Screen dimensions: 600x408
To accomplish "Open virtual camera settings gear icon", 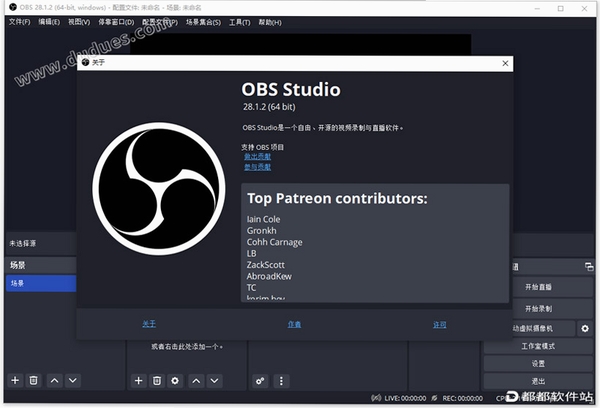I will pos(585,328).
